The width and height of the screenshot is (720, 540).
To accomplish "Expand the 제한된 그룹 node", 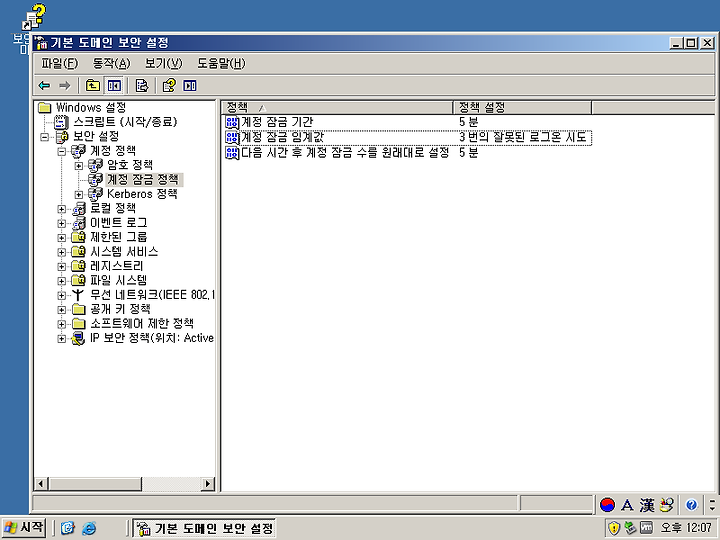I will click(62, 237).
